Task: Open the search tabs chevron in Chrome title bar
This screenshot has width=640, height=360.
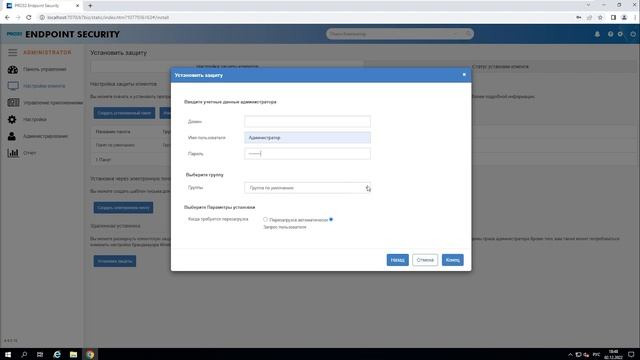Action: (x=588, y=5)
